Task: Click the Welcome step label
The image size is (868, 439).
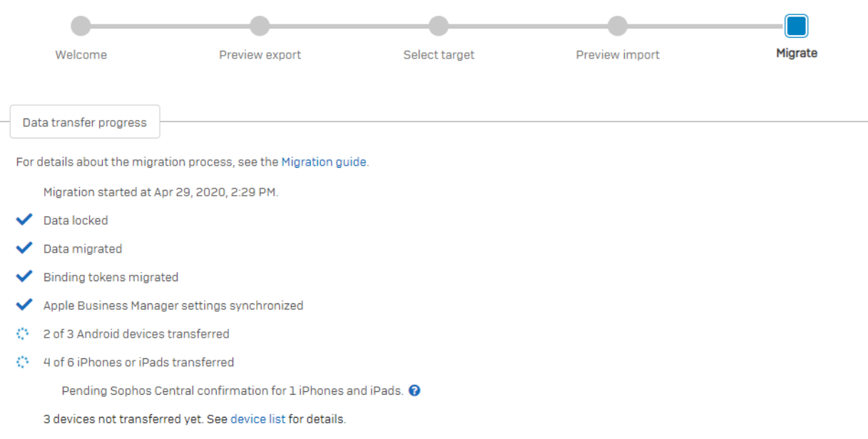Action: 81,55
